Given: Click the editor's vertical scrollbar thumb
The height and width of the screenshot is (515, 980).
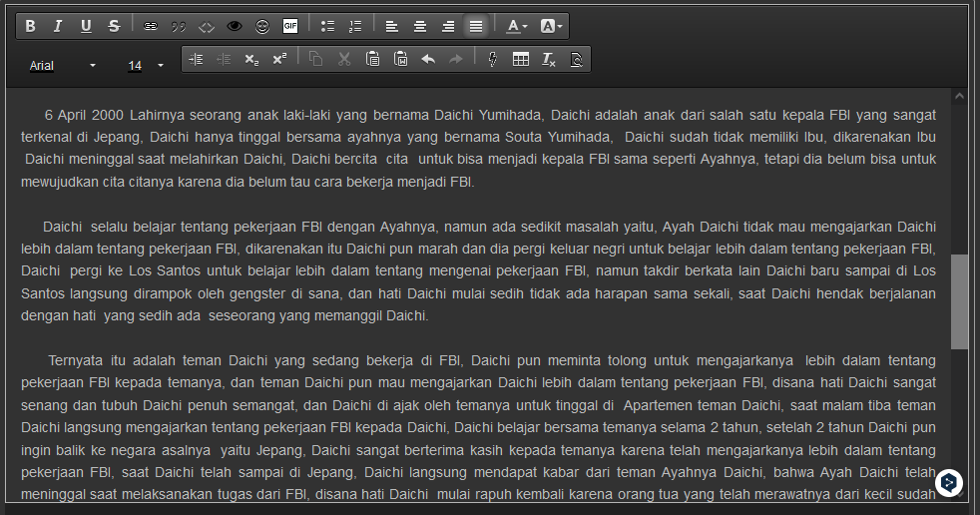Looking at the screenshot, I should [959, 301].
